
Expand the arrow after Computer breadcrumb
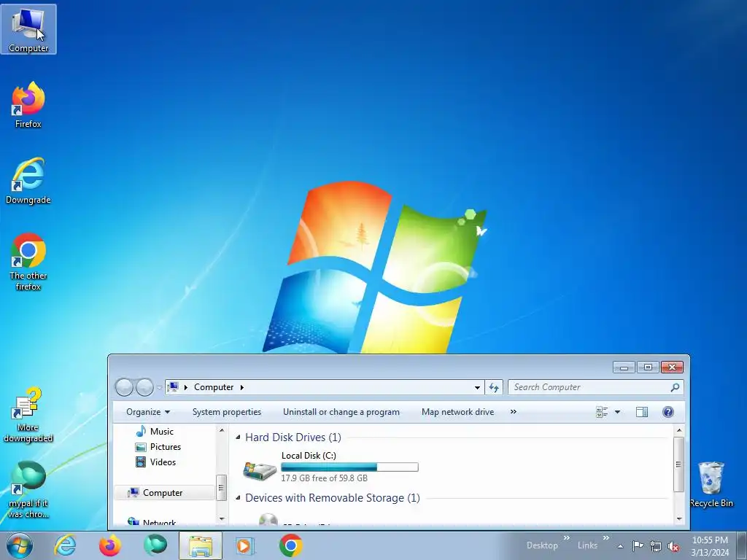[242, 387]
